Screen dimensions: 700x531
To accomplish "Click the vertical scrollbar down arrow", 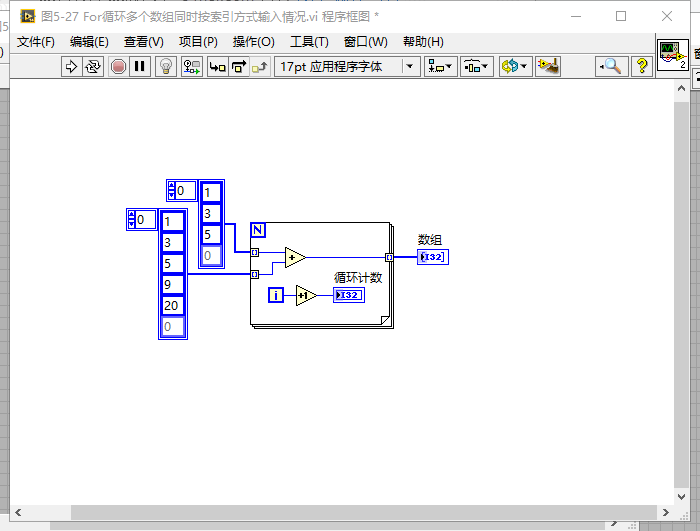I will click(x=681, y=497).
